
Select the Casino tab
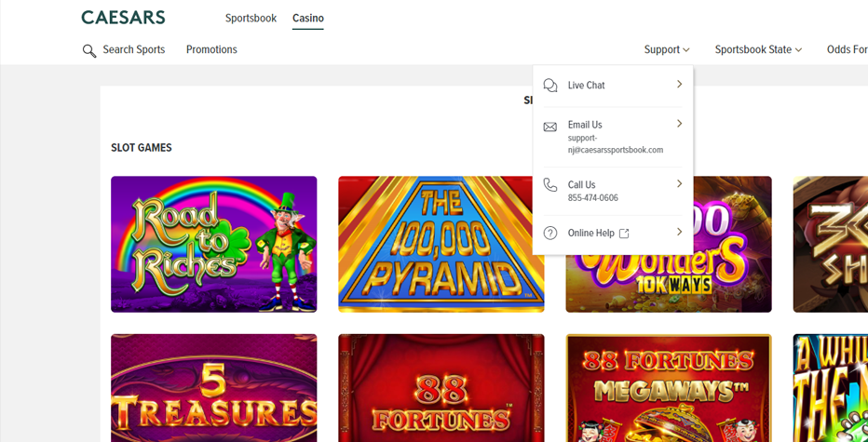pos(308,19)
